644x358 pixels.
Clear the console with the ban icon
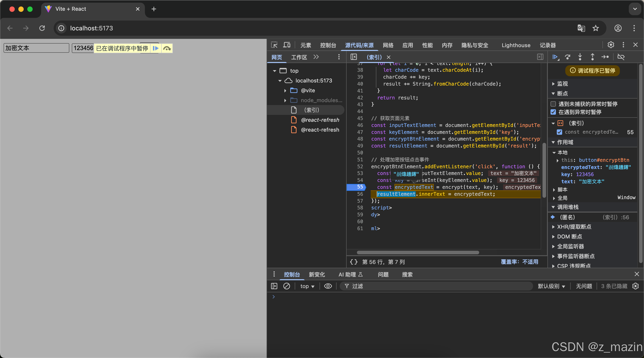point(286,286)
